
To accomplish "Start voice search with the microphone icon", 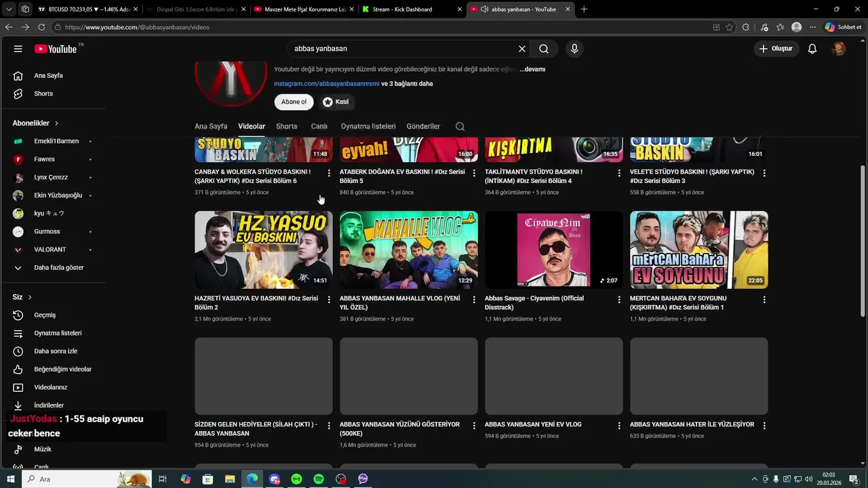I will click(x=574, y=49).
